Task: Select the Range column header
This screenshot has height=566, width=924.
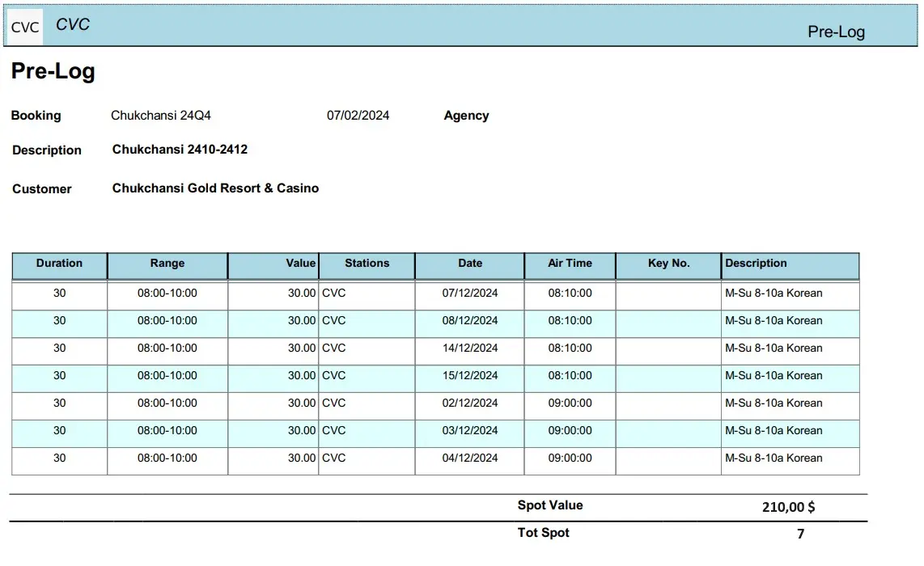Action: point(167,264)
